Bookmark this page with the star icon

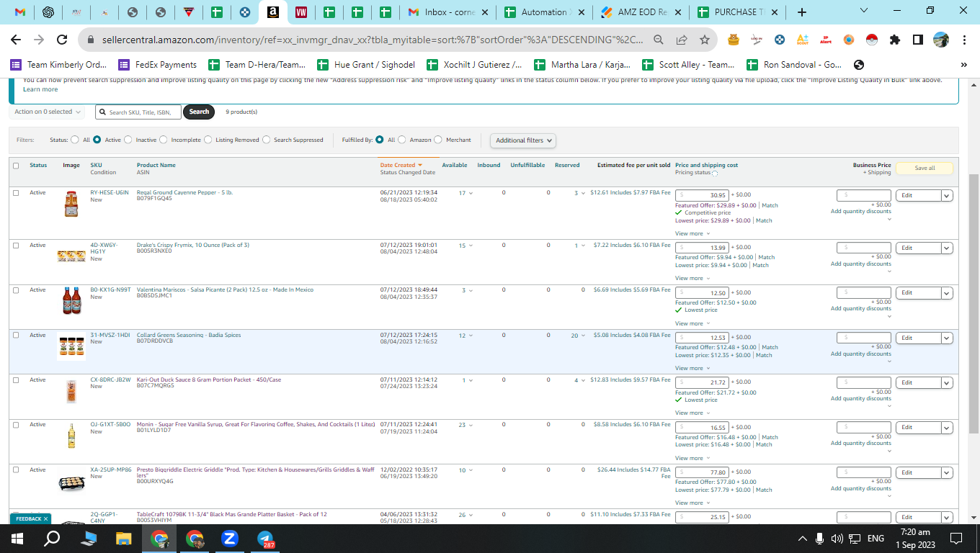[705, 40]
